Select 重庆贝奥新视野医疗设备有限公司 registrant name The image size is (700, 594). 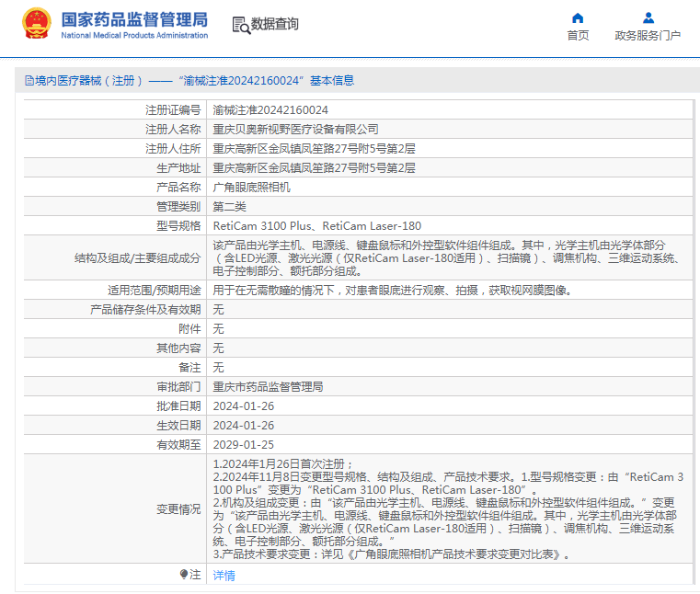click(x=295, y=130)
